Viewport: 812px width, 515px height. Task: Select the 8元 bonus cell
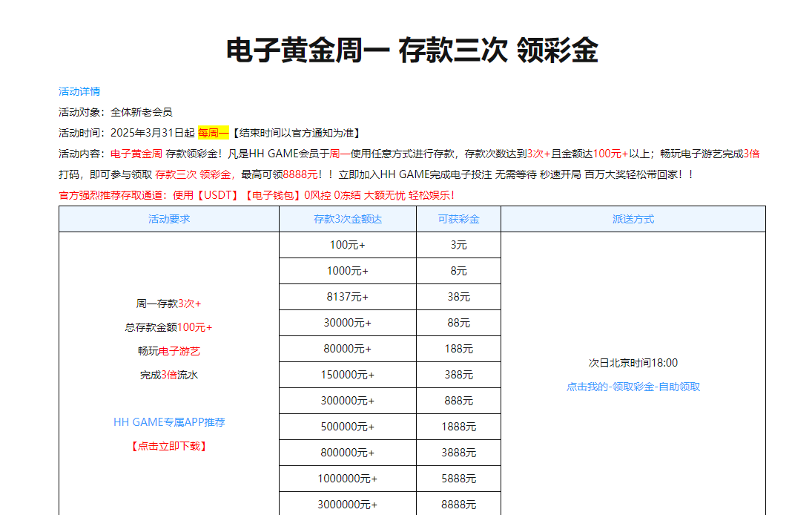point(458,271)
